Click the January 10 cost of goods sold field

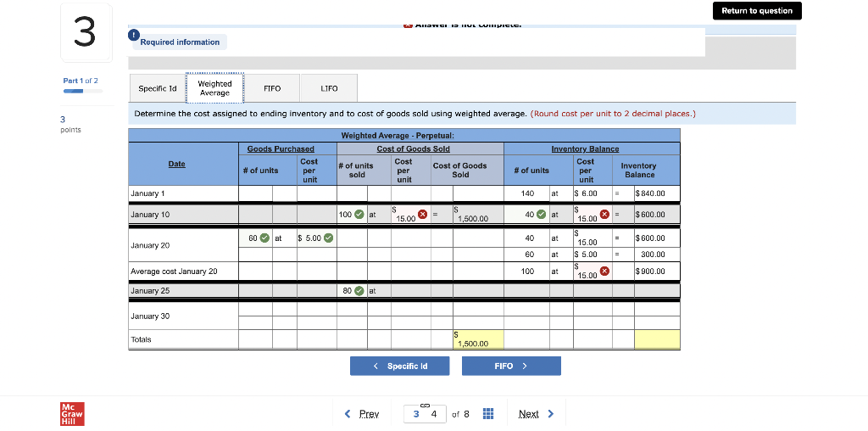point(478,215)
